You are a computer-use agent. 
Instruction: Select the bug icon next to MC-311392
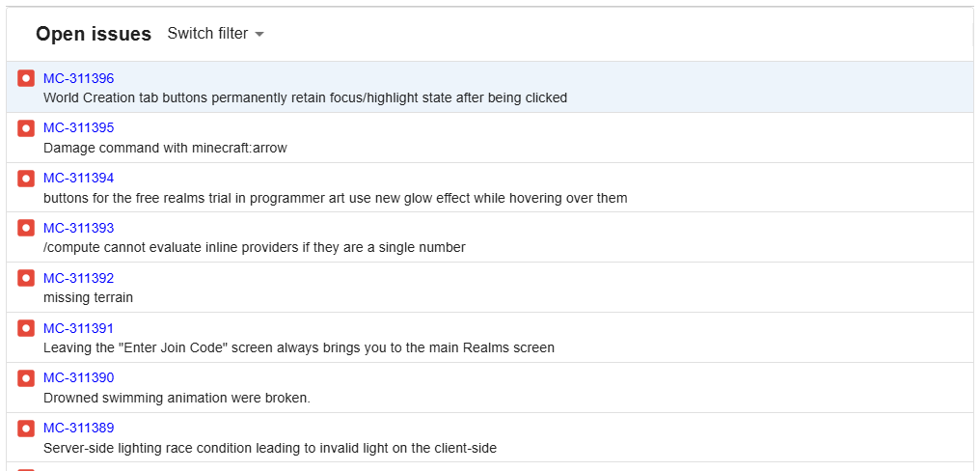pyautogui.click(x=26, y=278)
